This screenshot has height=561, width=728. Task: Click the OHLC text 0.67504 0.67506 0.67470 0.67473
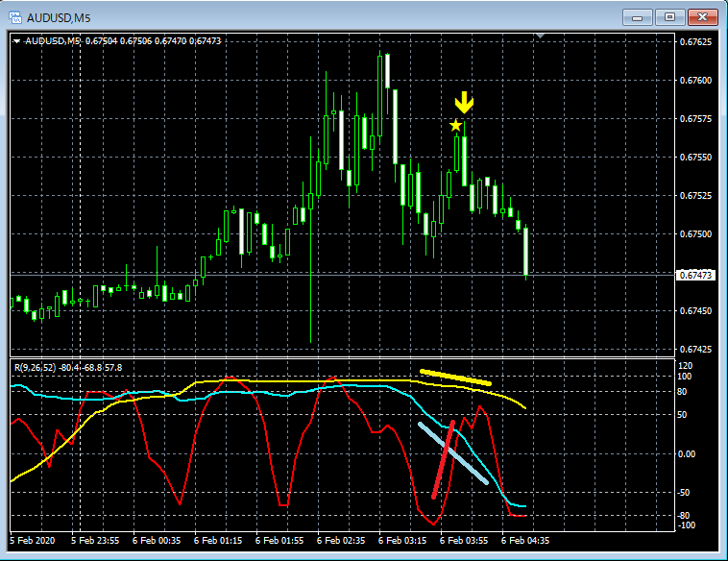point(154,41)
